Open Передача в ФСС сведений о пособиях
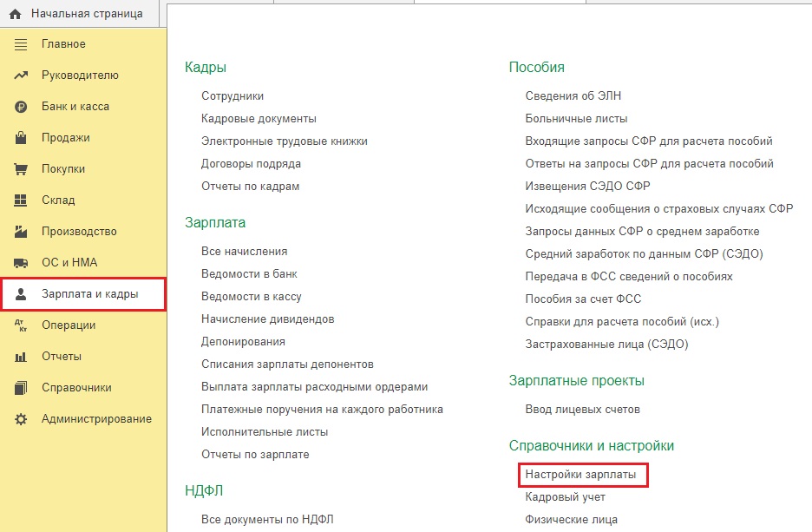 click(x=629, y=277)
